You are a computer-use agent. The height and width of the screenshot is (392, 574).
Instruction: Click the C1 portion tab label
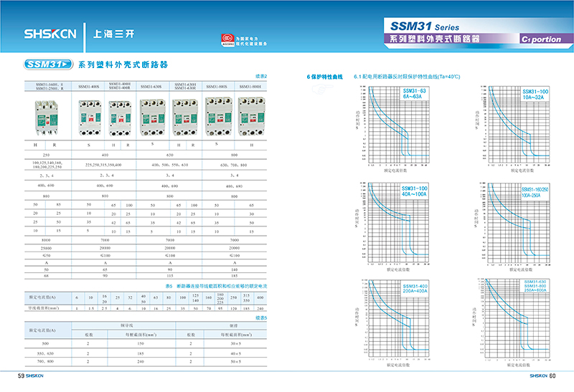tap(541, 39)
